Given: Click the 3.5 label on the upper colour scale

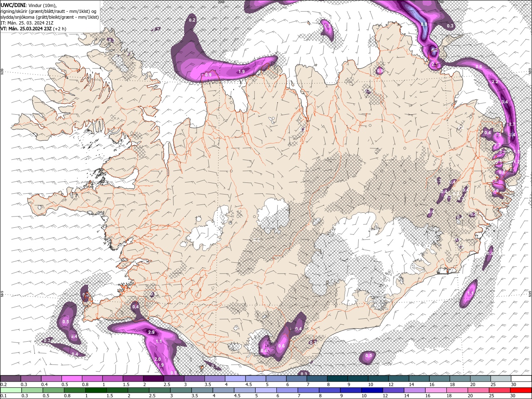Looking at the screenshot, I should 208,384.
